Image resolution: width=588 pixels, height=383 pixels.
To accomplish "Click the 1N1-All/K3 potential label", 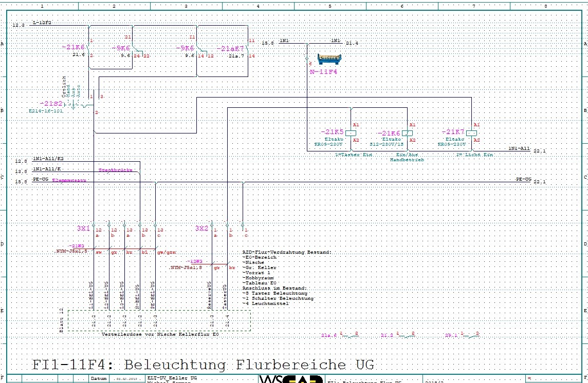I will coord(48,159).
